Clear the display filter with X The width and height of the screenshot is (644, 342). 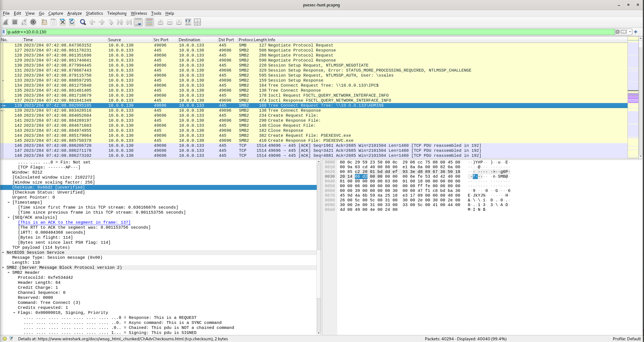tap(618, 32)
